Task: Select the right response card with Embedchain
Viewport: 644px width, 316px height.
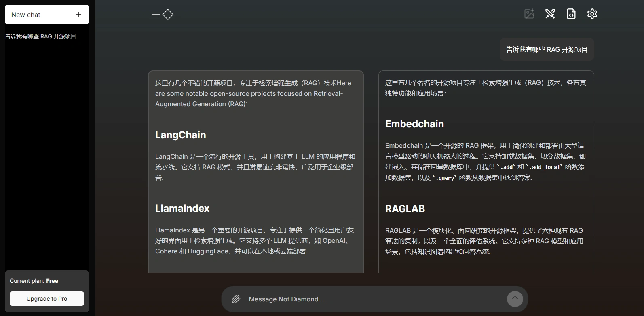Action: tap(486, 172)
